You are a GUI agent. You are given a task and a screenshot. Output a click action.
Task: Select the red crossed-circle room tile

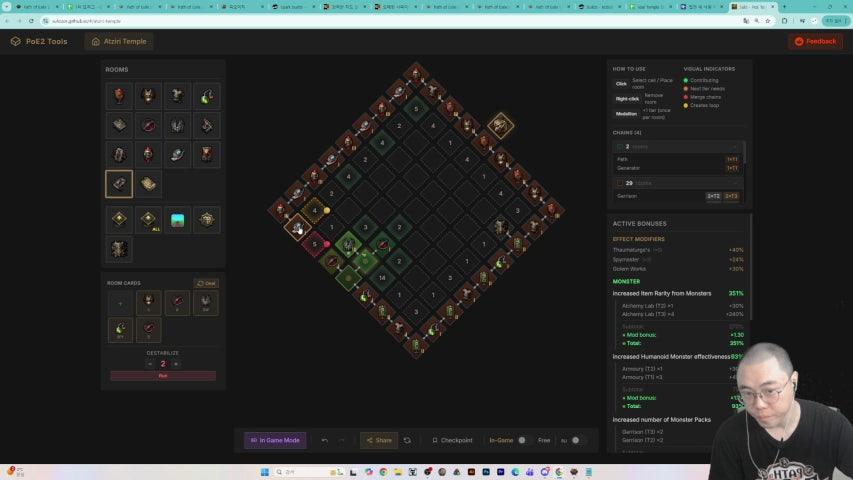148,125
